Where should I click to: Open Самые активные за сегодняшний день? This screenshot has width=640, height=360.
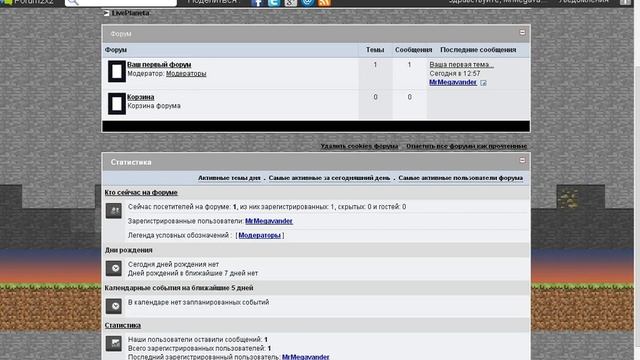[329, 178]
